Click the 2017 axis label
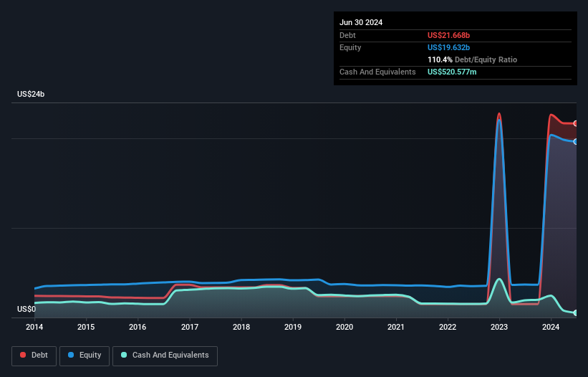 click(190, 327)
